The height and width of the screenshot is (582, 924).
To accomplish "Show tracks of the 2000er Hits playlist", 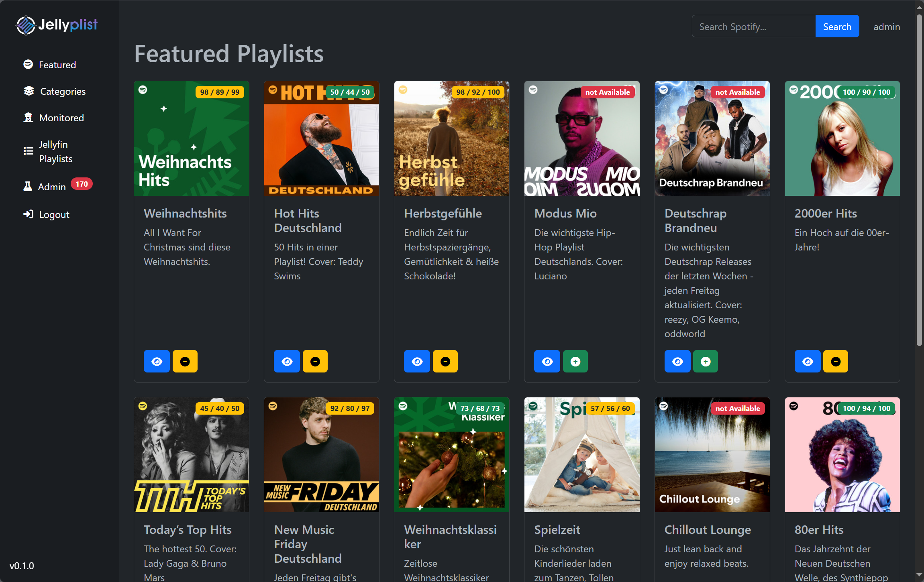I will 808,361.
